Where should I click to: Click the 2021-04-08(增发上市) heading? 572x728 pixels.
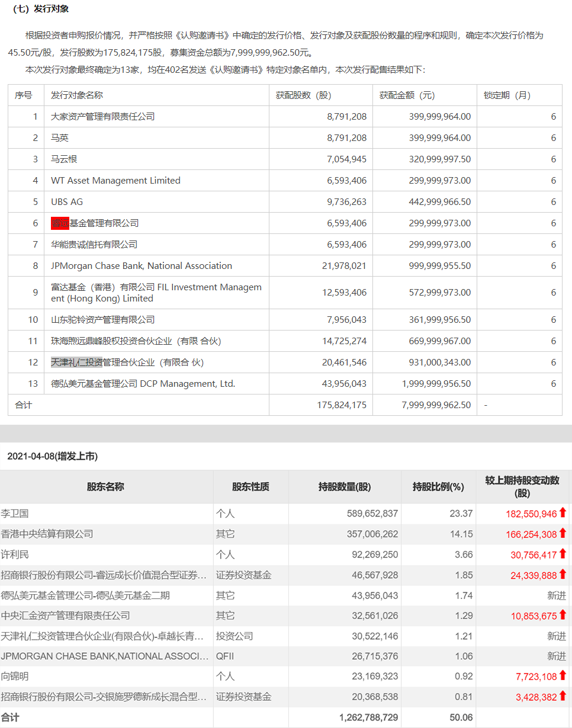[52, 456]
